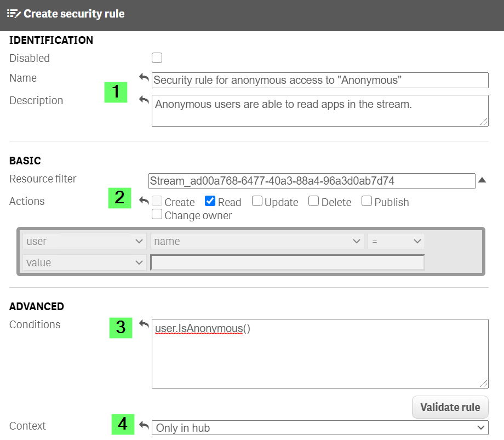Click the revert arrow beside Context
Image resolution: width=504 pixels, height=440 pixels.
click(144, 424)
